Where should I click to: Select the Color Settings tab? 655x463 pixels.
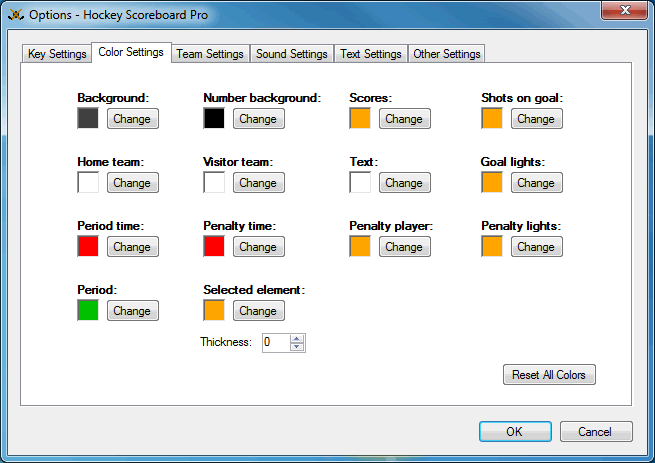click(131, 52)
